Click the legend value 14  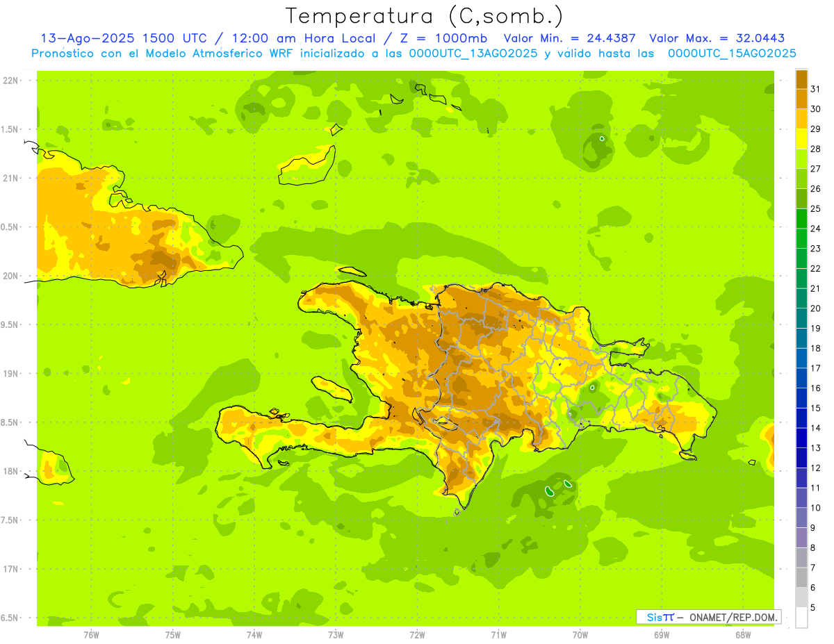[816, 428]
